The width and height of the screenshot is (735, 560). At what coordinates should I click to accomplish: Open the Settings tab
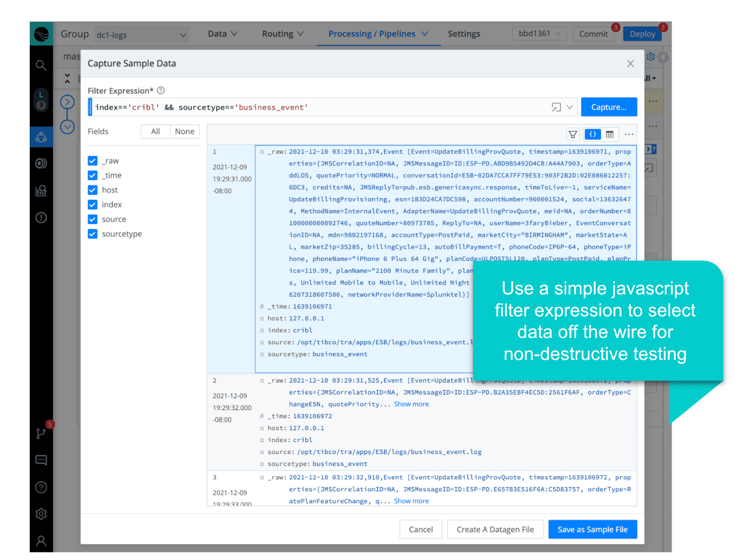coord(464,34)
